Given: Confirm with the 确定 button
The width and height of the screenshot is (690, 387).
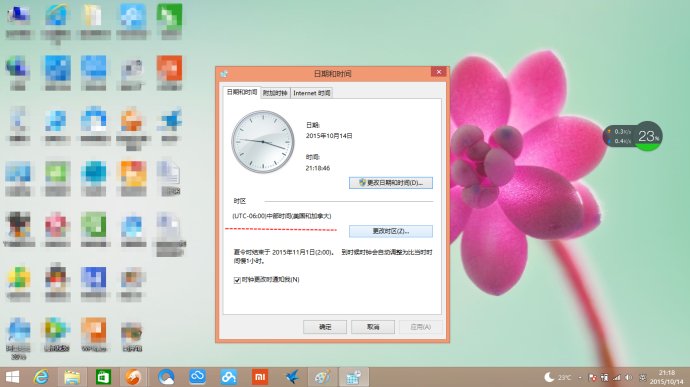Looking at the screenshot, I should pyautogui.click(x=325, y=327).
